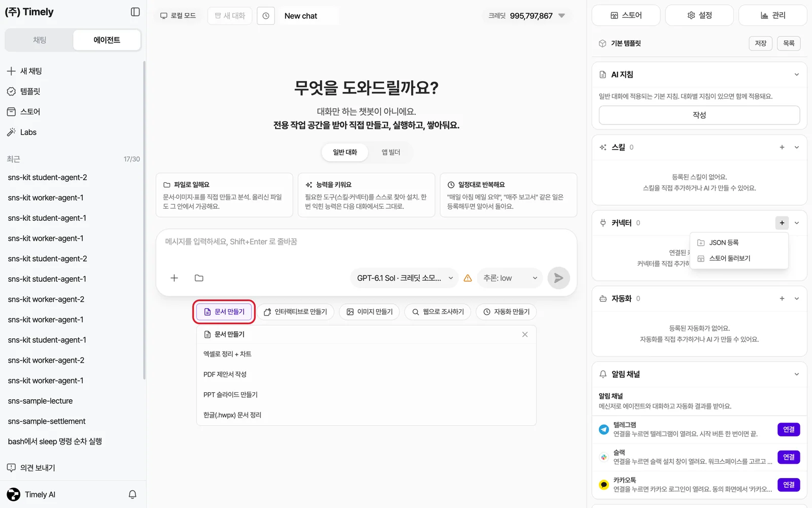Click the notification bell beside Timely AI

pyautogui.click(x=132, y=494)
